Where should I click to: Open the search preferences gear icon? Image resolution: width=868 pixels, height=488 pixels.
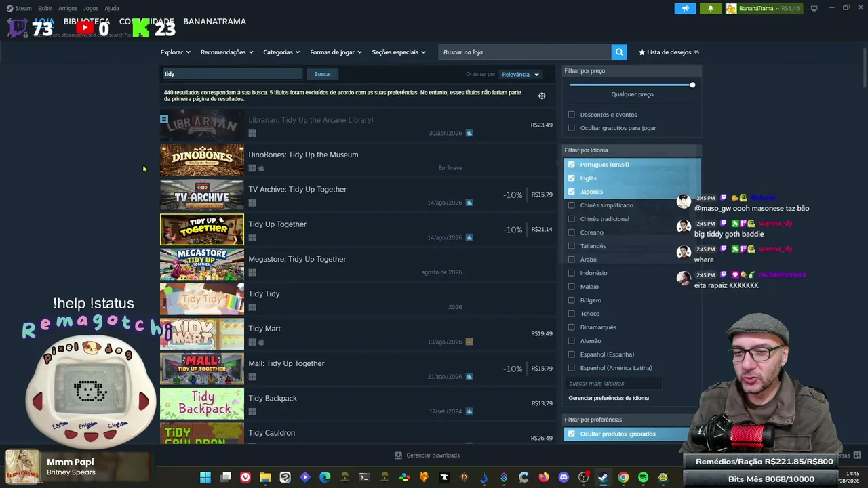pos(542,96)
